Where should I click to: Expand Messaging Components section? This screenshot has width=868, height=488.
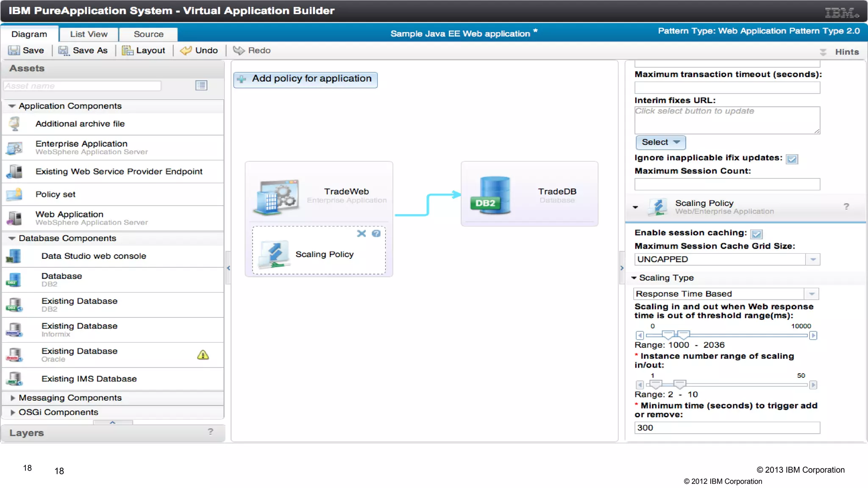(13, 398)
